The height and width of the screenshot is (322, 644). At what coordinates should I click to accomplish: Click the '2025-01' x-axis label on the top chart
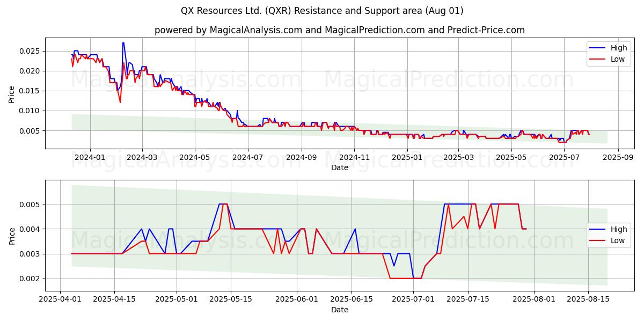coord(406,157)
